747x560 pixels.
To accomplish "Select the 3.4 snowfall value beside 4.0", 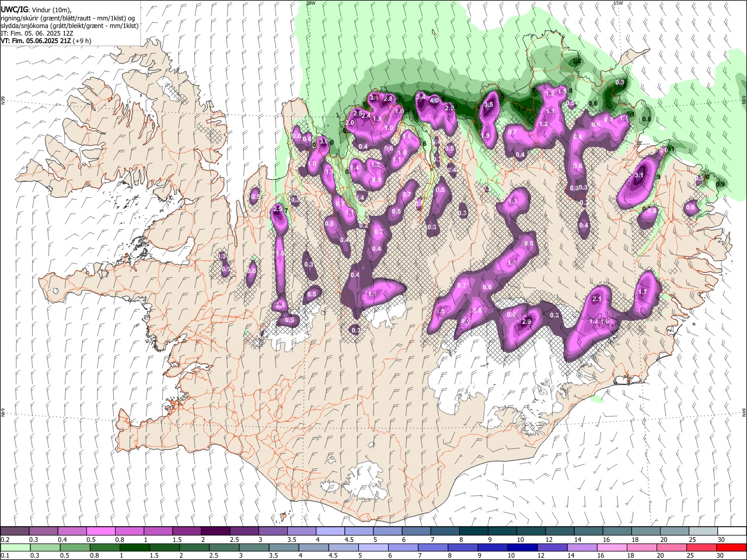I will point(421,96).
